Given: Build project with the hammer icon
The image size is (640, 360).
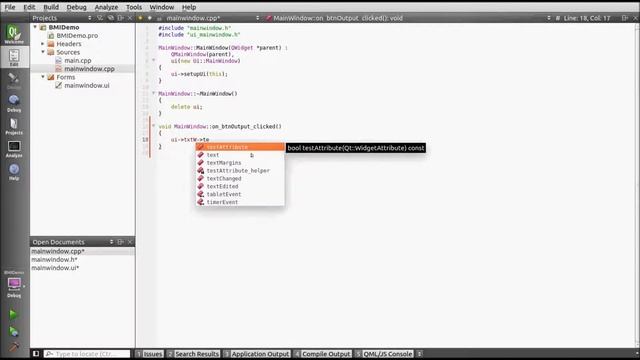Looking at the screenshot, I should coord(13,347).
